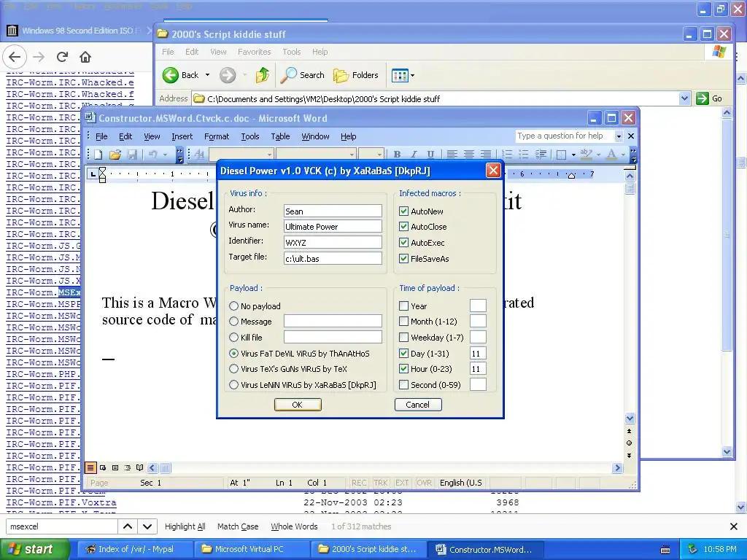Toggle the AutoExec checkbox
Screen dimensions: 747x560
coord(403,243)
